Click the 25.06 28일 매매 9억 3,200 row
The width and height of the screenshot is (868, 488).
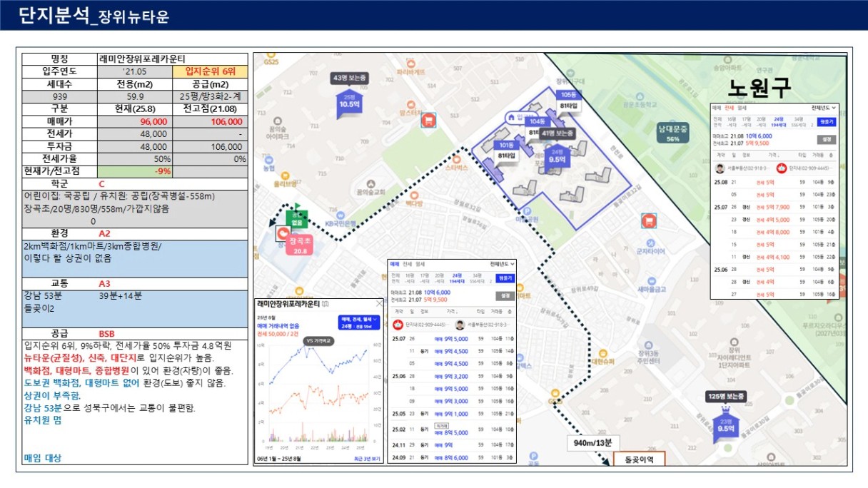click(x=452, y=375)
